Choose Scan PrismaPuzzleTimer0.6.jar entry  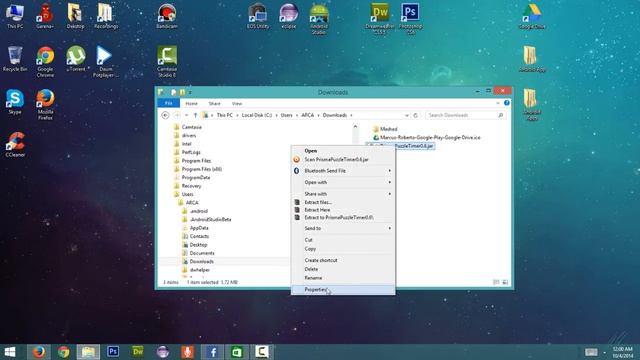pos(343,160)
